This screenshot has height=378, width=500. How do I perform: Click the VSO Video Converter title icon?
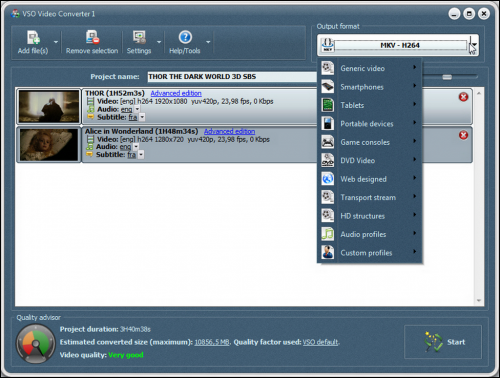[x=15, y=14]
